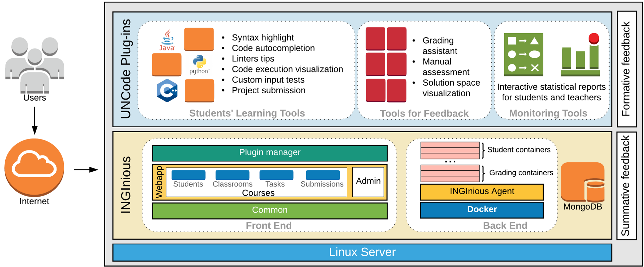Click the MongoDB label
The width and height of the screenshot is (644, 267).
(583, 207)
